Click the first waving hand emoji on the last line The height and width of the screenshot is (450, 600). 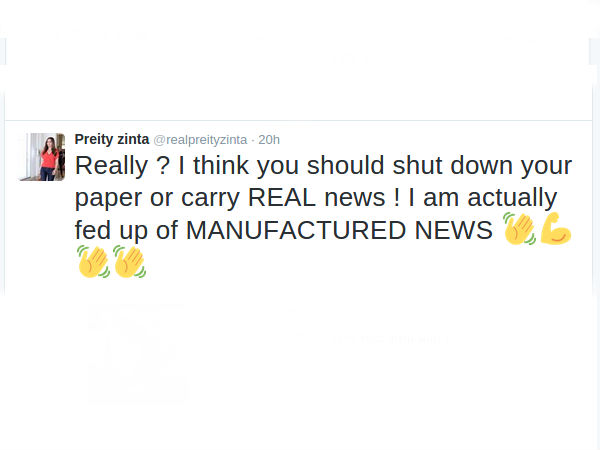coord(93,262)
